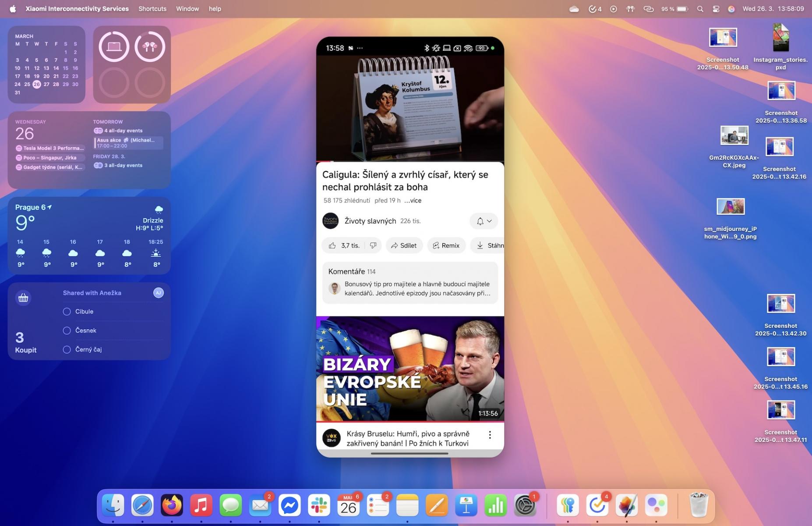Image resolution: width=812 pixels, height=526 pixels.
Task: Open Poco – Singapur, Jirka event
Action: tap(49, 158)
